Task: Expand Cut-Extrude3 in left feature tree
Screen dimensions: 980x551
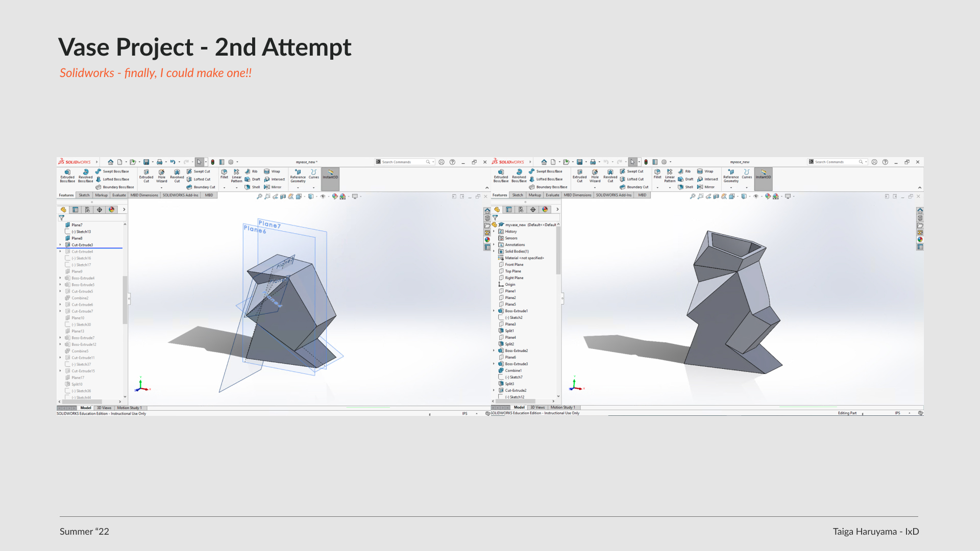Action: 60,245
